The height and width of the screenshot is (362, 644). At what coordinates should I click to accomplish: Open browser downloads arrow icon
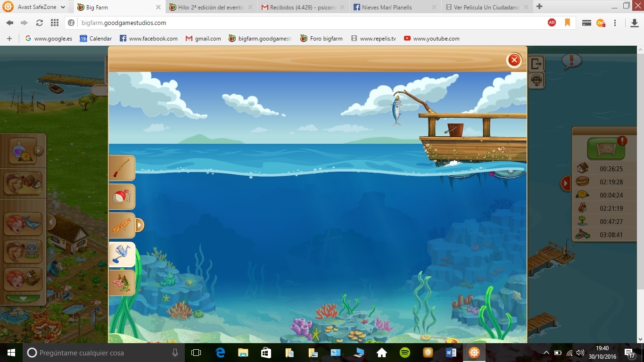(635, 23)
